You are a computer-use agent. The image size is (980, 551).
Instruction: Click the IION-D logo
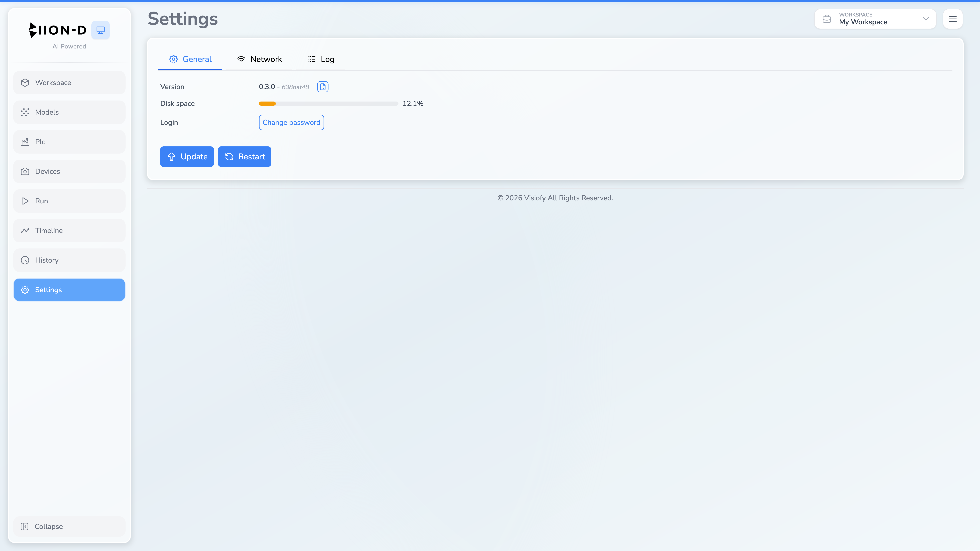[58, 30]
